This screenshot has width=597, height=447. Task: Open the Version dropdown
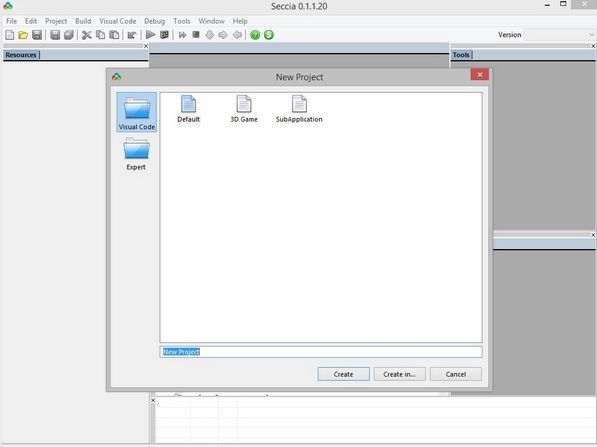559,35
